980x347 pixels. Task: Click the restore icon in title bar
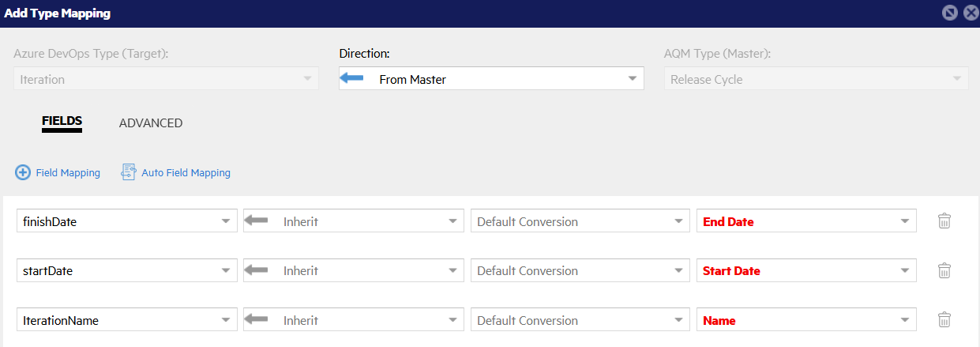(x=950, y=13)
